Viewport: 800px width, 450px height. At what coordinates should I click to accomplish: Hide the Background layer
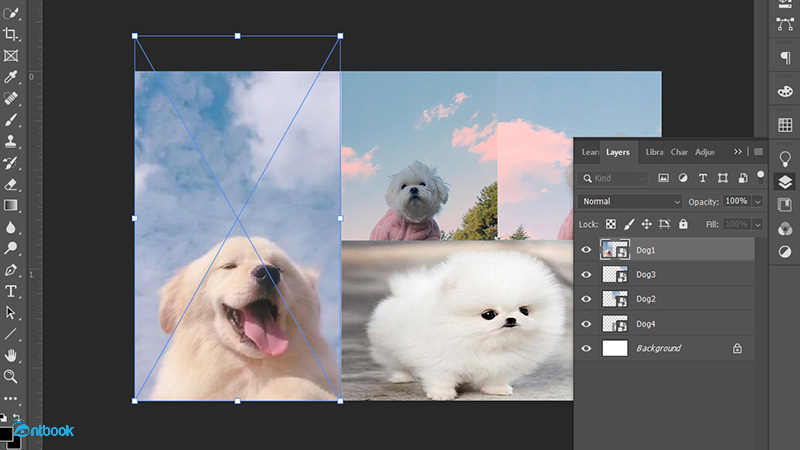[586, 348]
